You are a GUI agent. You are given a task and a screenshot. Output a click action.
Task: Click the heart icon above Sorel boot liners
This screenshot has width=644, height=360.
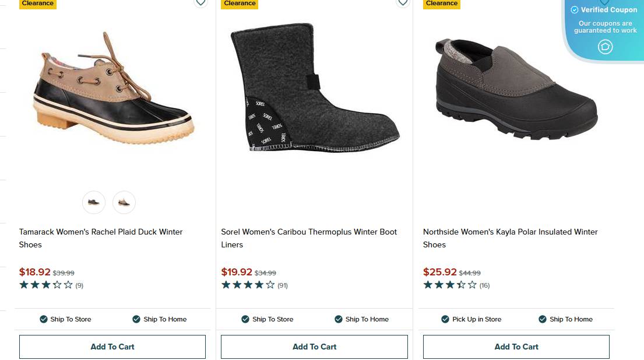[403, 3]
